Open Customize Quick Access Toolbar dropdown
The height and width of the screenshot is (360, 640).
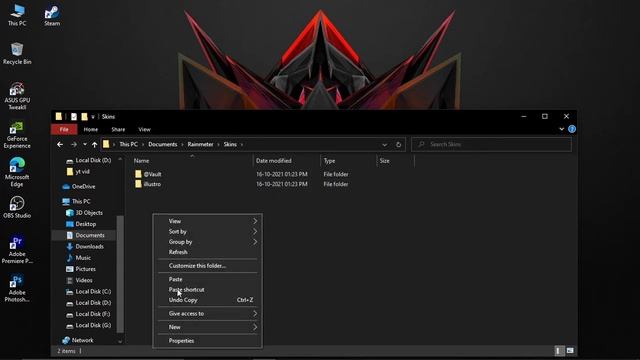93,117
